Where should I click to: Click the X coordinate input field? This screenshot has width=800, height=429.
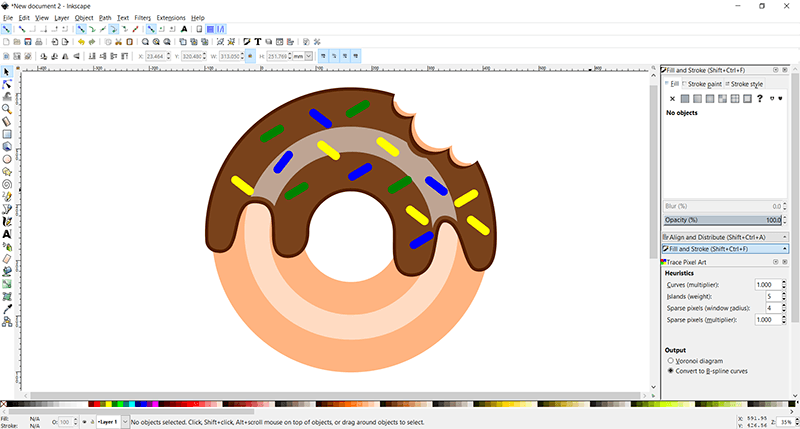(x=155, y=56)
